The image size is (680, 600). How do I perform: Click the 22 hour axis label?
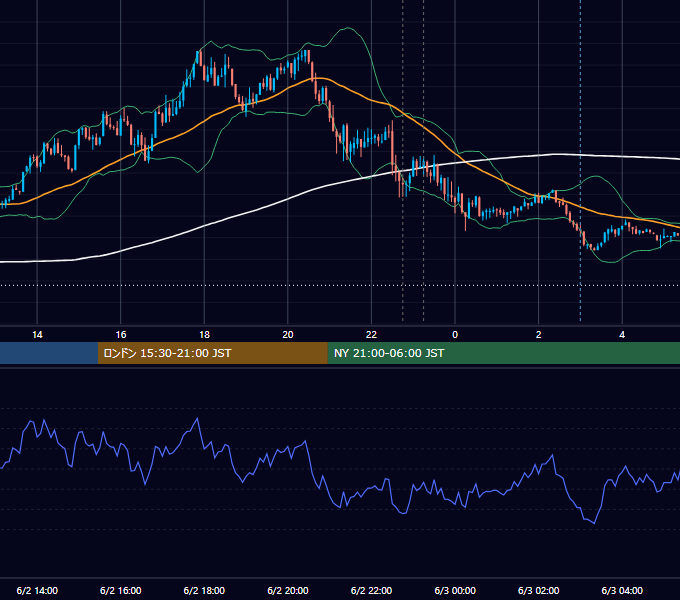pos(372,335)
